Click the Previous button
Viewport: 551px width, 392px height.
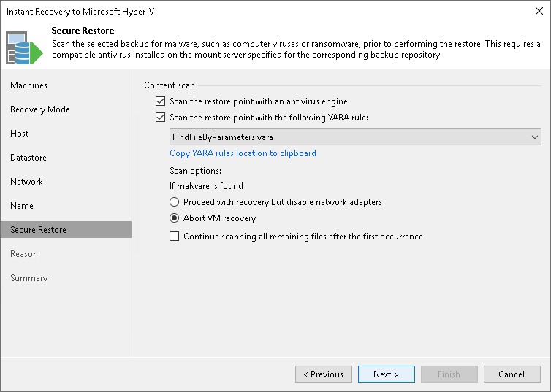point(323,374)
